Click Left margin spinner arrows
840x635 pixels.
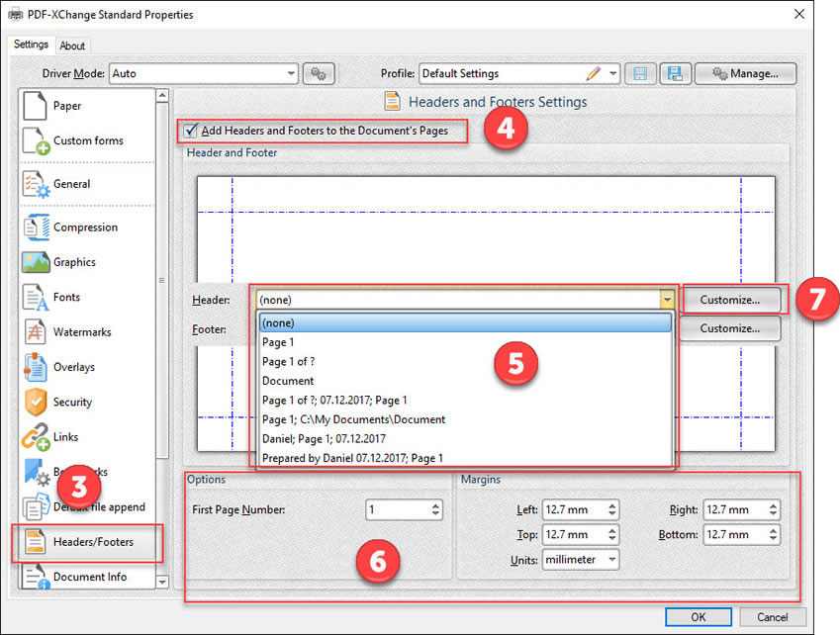pos(612,509)
